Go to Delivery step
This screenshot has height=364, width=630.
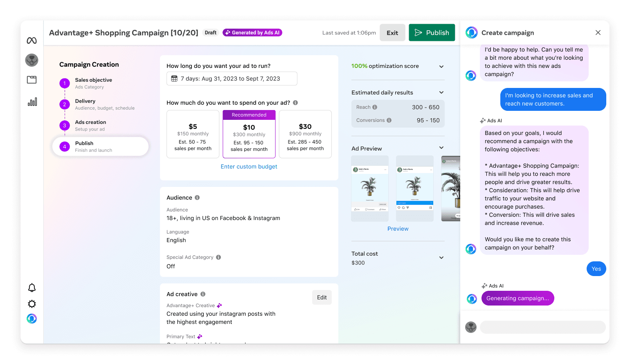click(97, 104)
